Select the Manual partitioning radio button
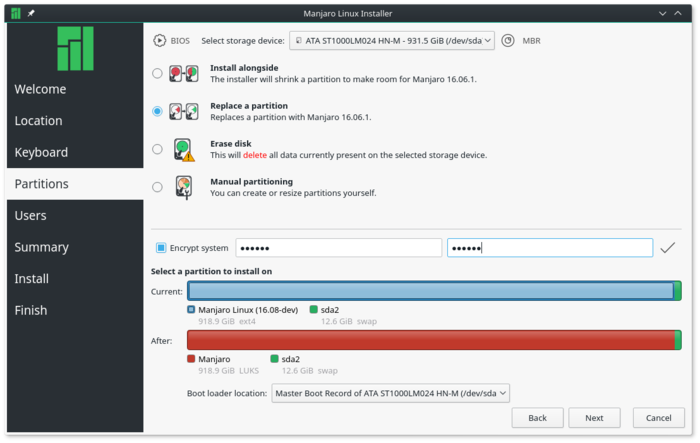The image size is (700, 443). [x=157, y=186]
